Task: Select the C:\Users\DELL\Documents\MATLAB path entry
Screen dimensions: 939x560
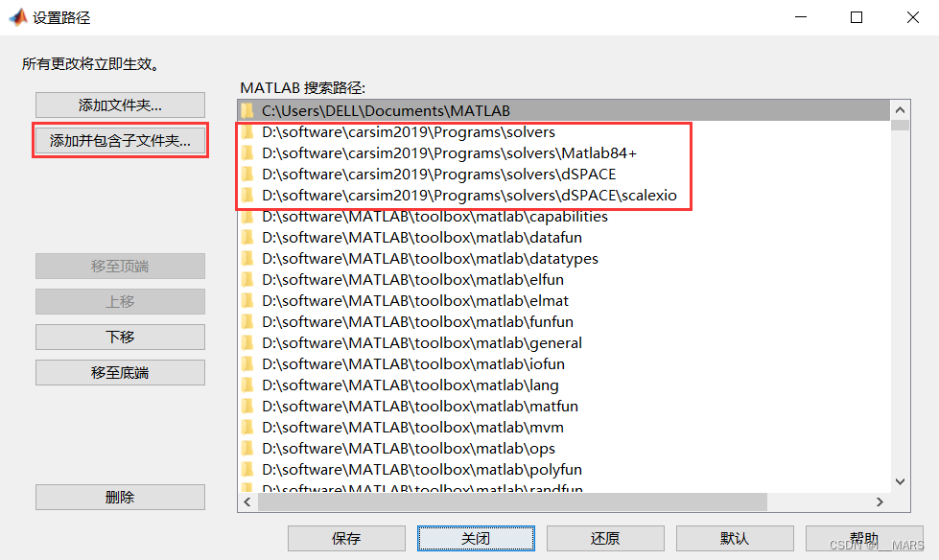Action: (564, 111)
